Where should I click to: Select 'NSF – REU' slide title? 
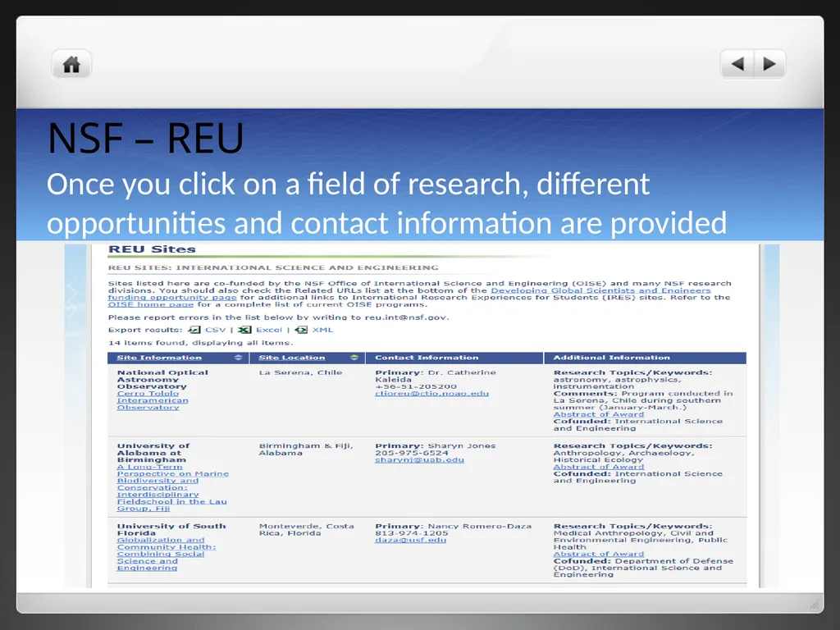pyautogui.click(x=146, y=138)
